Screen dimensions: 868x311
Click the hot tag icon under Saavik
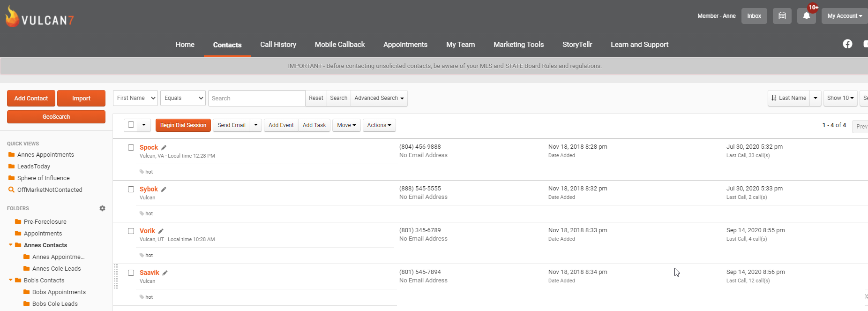pyautogui.click(x=142, y=297)
